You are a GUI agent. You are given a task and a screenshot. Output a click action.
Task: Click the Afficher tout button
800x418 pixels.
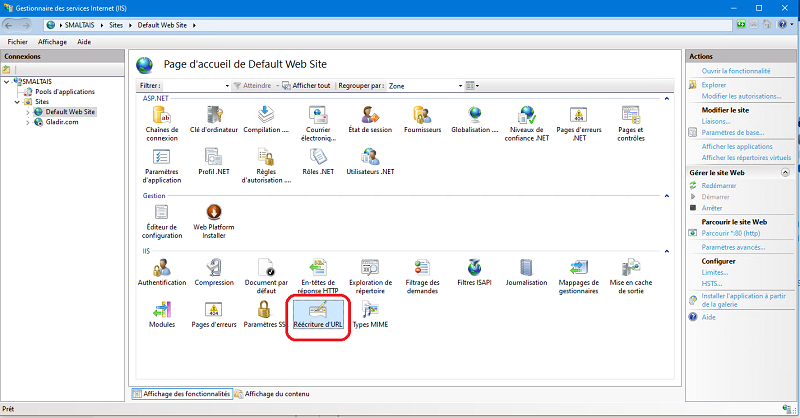[x=307, y=86]
